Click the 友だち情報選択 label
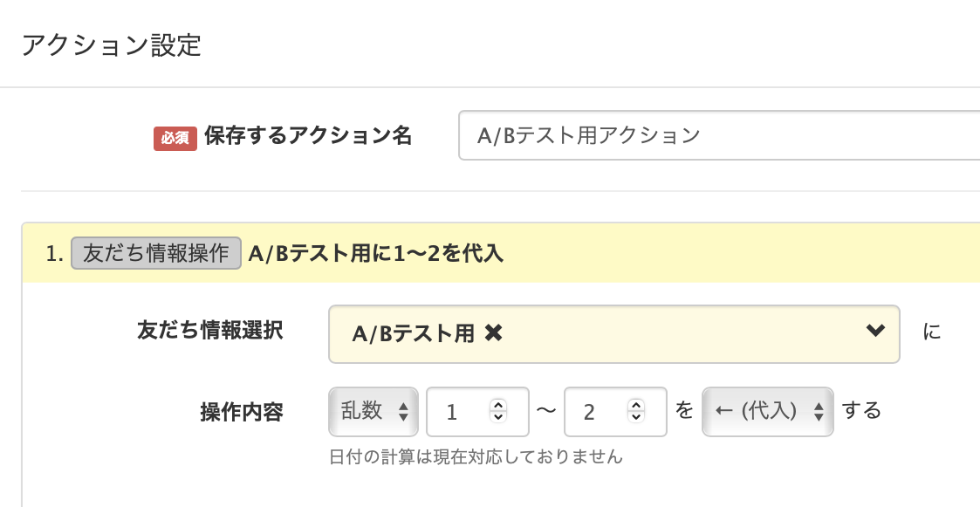980x507 pixels. pyautogui.click(x=209, y=330)
